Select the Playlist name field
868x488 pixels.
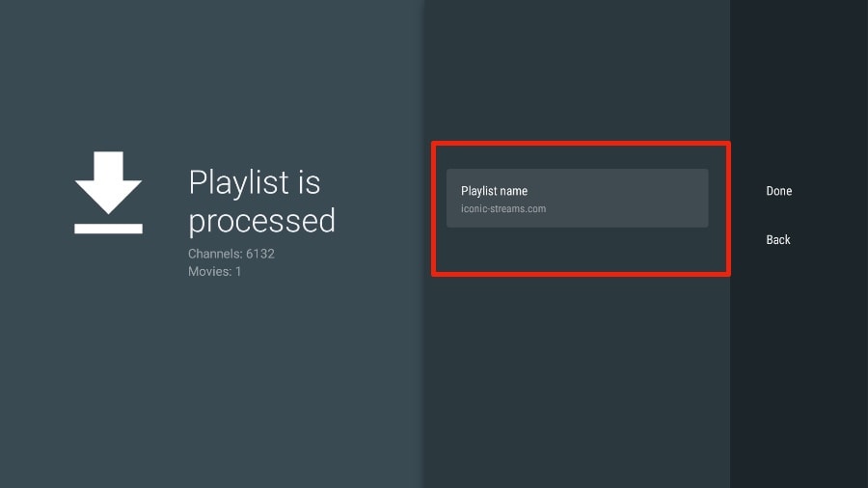[x=577, y=199]
